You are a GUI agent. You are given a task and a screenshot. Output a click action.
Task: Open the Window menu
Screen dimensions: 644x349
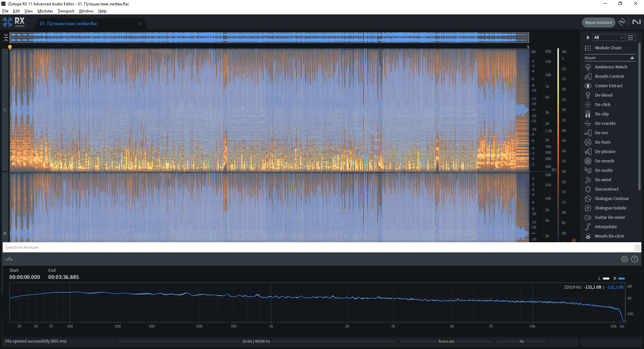pos(86,11)
